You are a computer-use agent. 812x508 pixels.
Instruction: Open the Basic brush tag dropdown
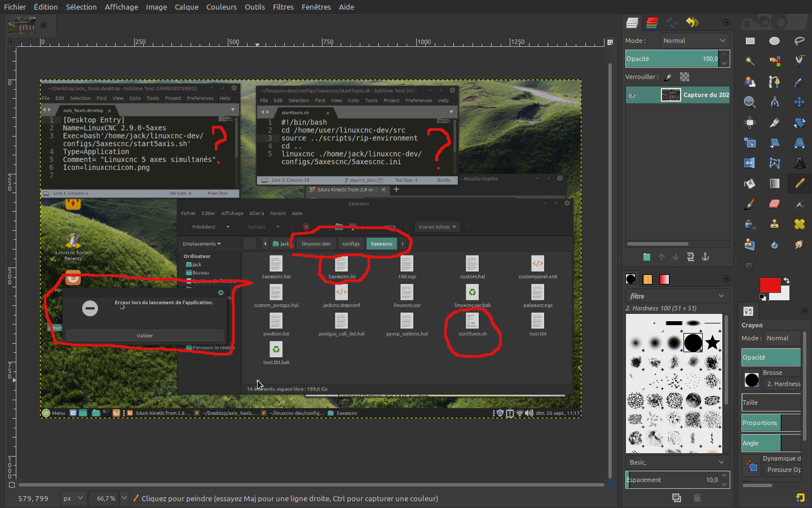coord(678,462)
